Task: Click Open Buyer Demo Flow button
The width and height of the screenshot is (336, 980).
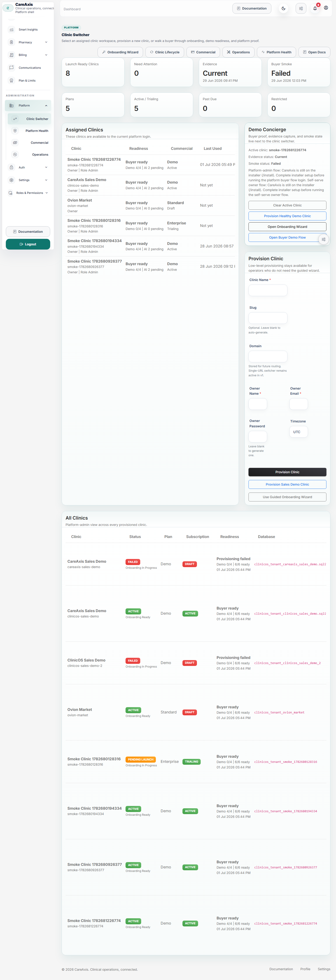Action: (x=287, y=237)
